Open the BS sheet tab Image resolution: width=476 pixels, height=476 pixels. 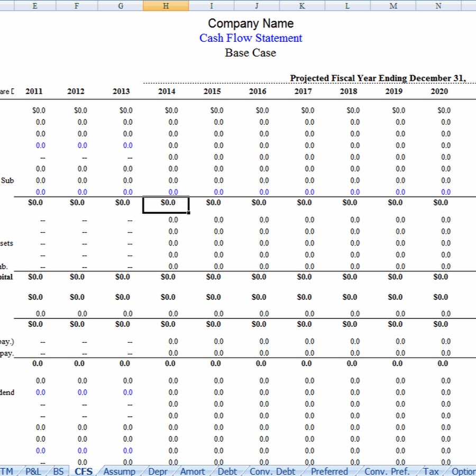[58, 471]
